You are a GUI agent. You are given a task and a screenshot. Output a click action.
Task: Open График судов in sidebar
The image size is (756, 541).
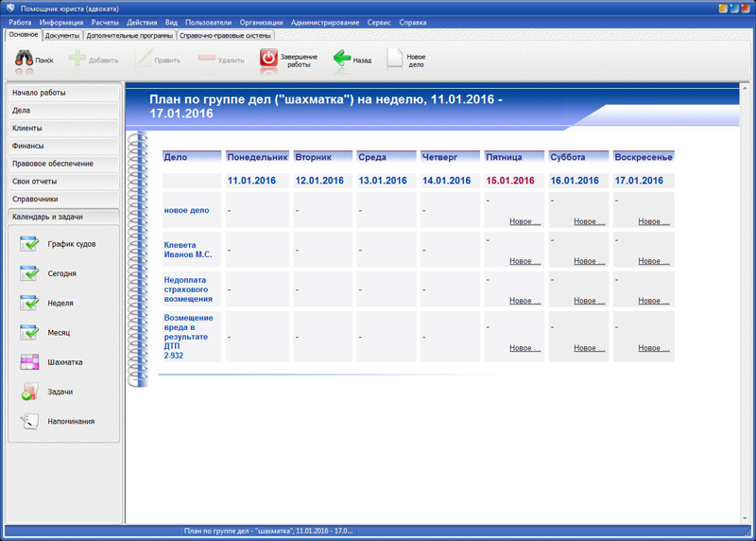point(29,244)
